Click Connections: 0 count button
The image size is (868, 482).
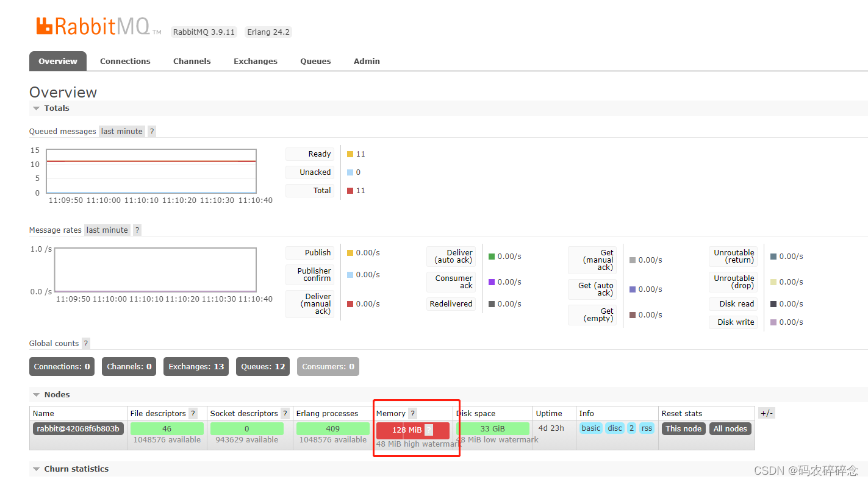pyautogui.click(x=62, y=366)
